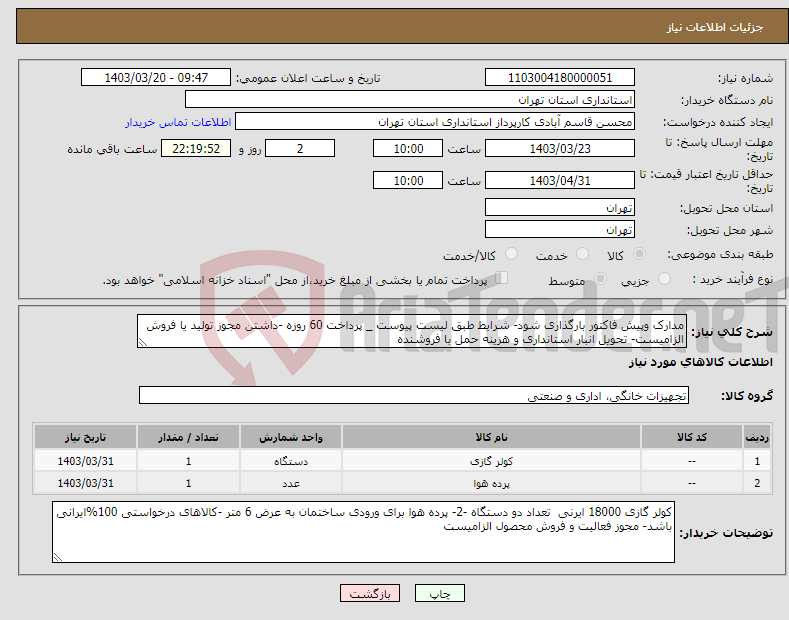The width and height of the screenshot is (789, 620).
Task: Click the buyer organization name field
Action: [x=410, y=100]
